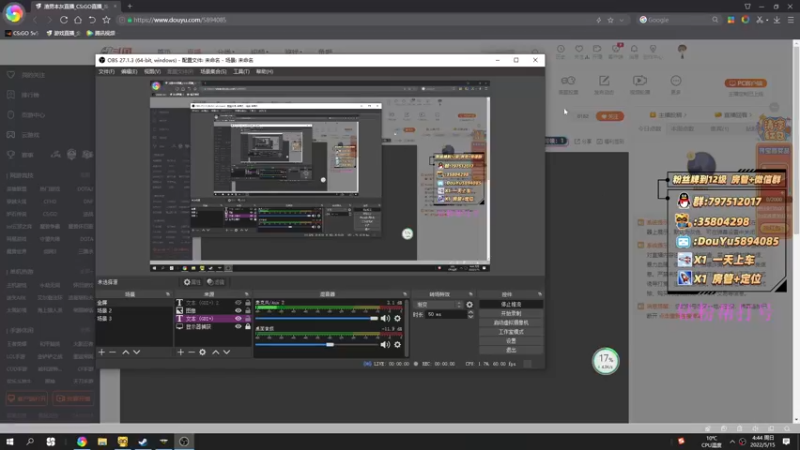Image resolution: width=800 pixels, height=450 pixels.
Task: Open Douyu 视频投稿 video icon
Action: pyautogui.click(x=640, y=81)
